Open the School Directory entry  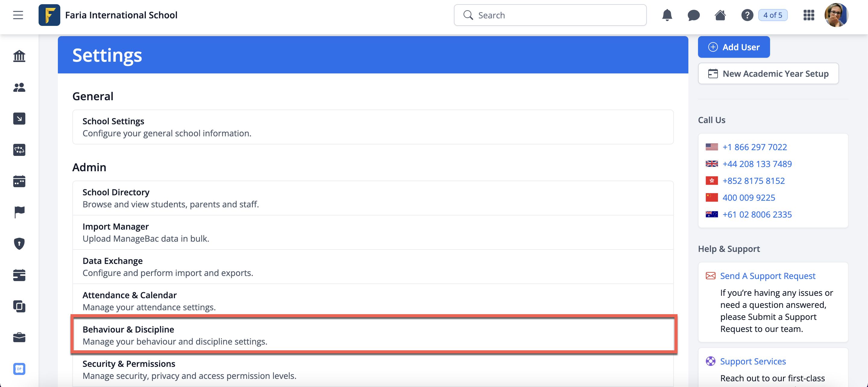[x=373, y=198]
